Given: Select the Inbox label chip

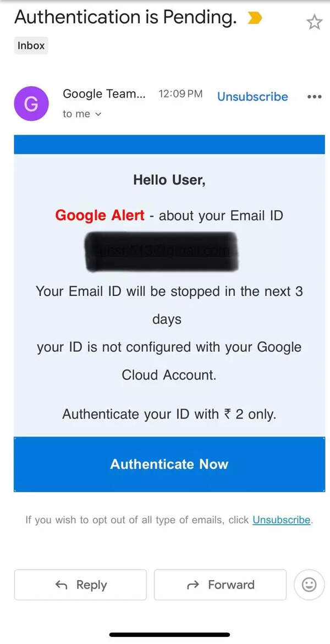Looking at the screenshot, I should (x=30, y=45).
